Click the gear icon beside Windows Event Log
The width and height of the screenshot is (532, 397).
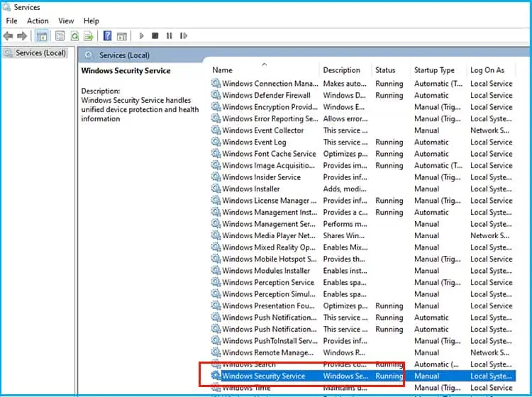pyautogui.click(x=216, y=142)
